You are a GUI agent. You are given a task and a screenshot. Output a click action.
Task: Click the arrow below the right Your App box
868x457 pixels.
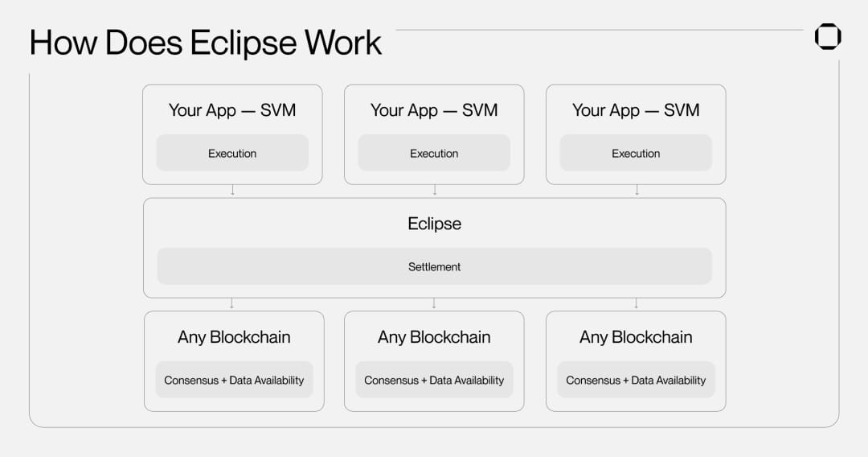tap(637, 191)
